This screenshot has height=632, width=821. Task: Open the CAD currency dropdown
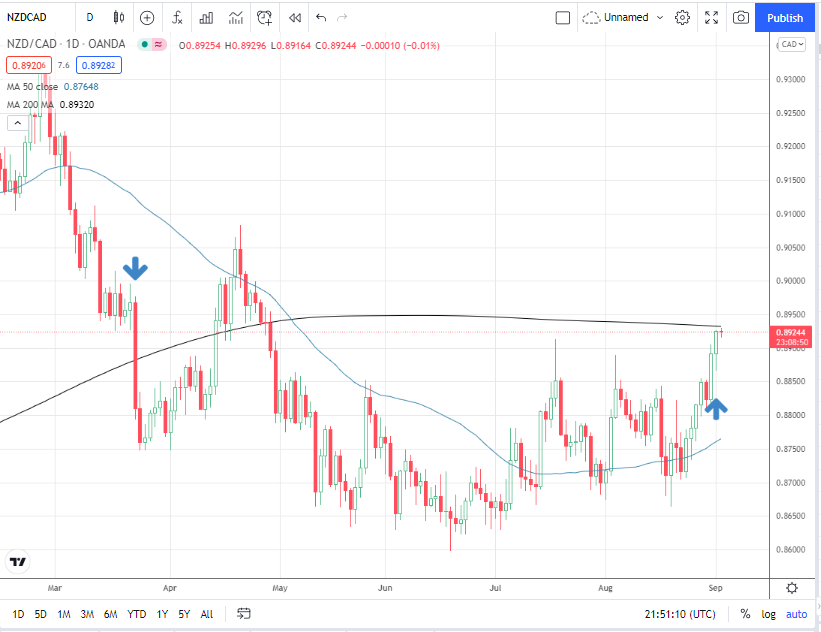click(x=791, y=44)
